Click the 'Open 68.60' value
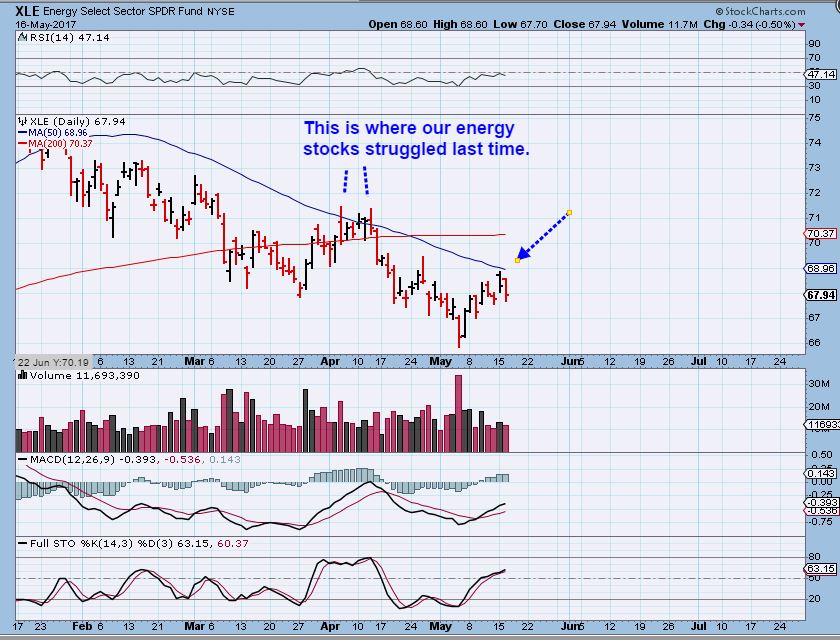840x640 pixels. [x=398, y=24]
